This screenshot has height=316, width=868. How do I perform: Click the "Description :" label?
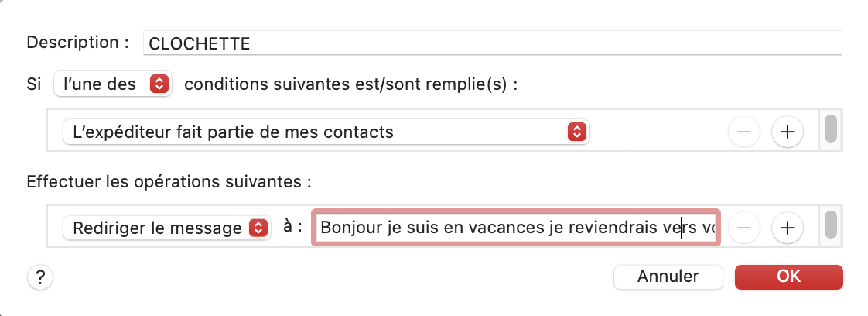pyautogui.click(x=77, y=43)
